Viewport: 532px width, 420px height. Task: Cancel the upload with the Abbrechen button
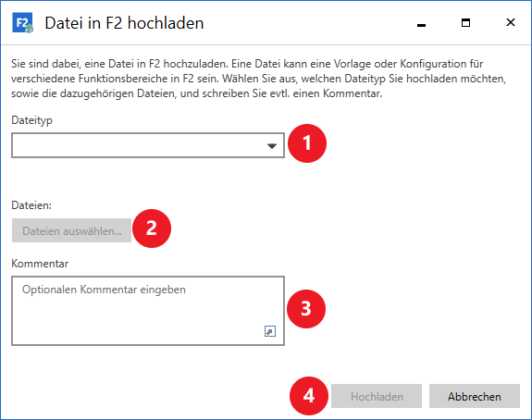point(475,396)
